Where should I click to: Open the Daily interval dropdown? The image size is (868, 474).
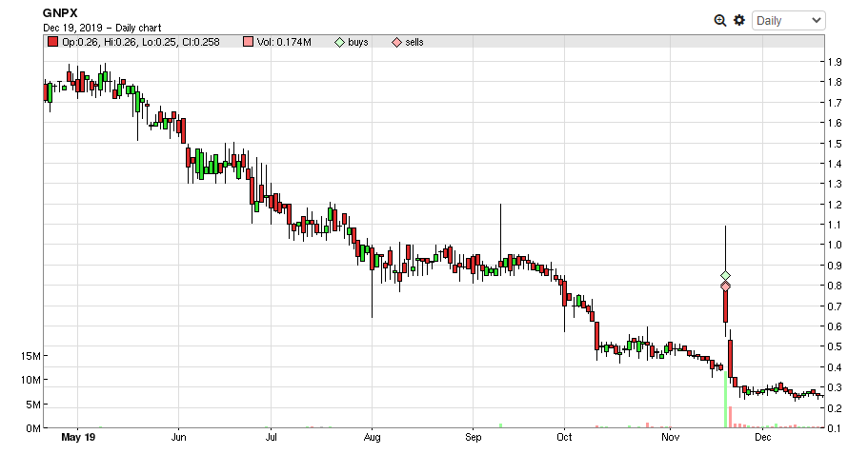coord(788,21)
